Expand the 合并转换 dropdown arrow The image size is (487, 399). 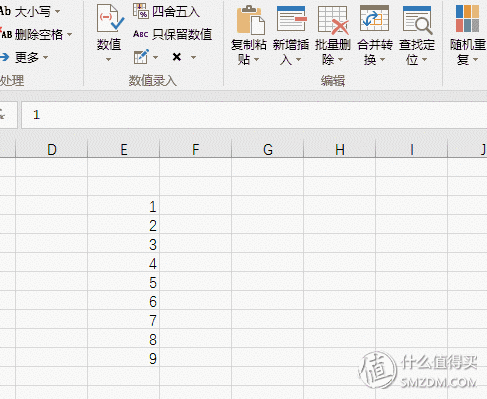[x=382, y=60]
